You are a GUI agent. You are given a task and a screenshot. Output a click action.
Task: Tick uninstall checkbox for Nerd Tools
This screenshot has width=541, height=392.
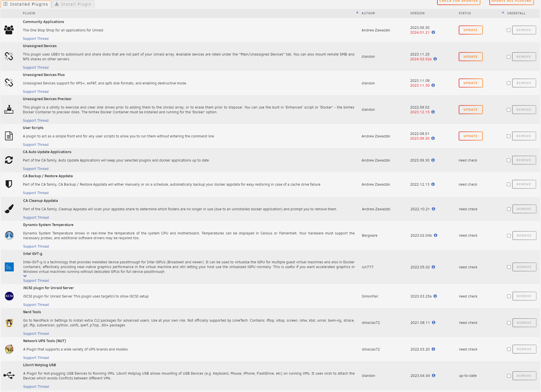[509, 323]
